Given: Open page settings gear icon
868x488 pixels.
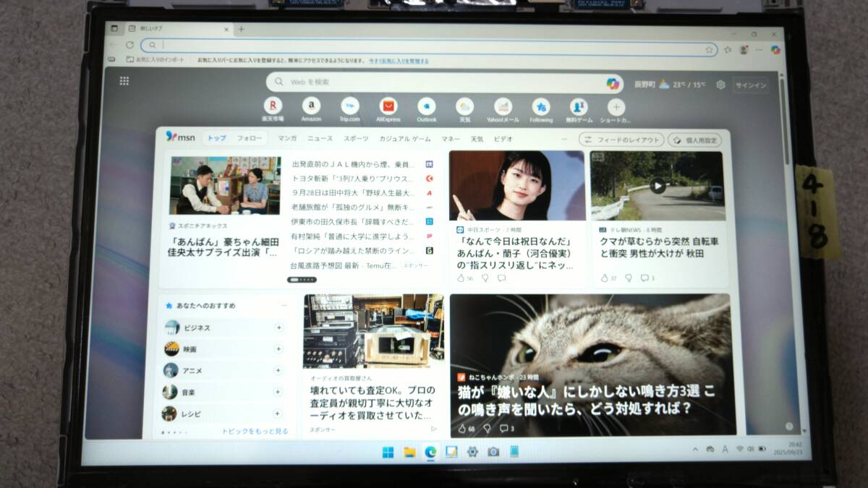Looking at the screenshot, I should [x=720, y=85].
